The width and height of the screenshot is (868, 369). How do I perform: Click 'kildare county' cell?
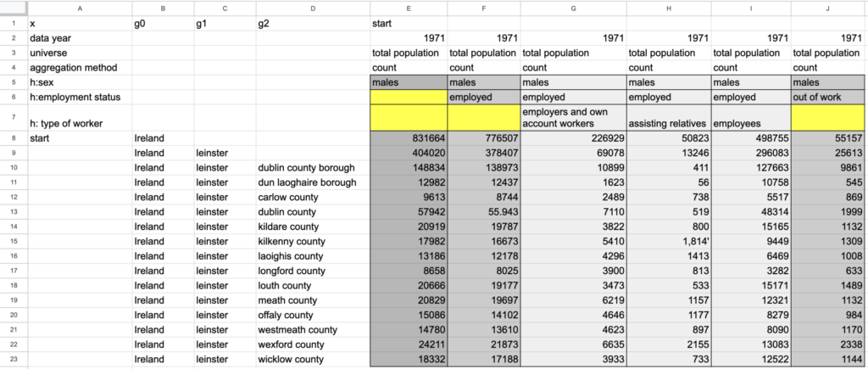point(313,226)
